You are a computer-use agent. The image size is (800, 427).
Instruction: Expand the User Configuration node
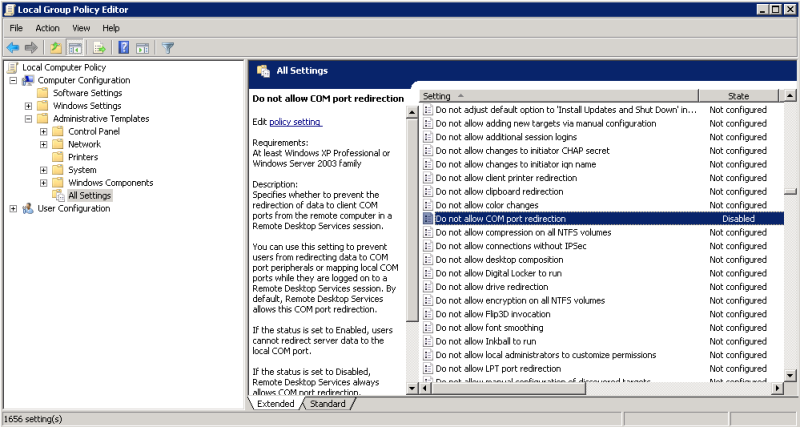point(13,209)
